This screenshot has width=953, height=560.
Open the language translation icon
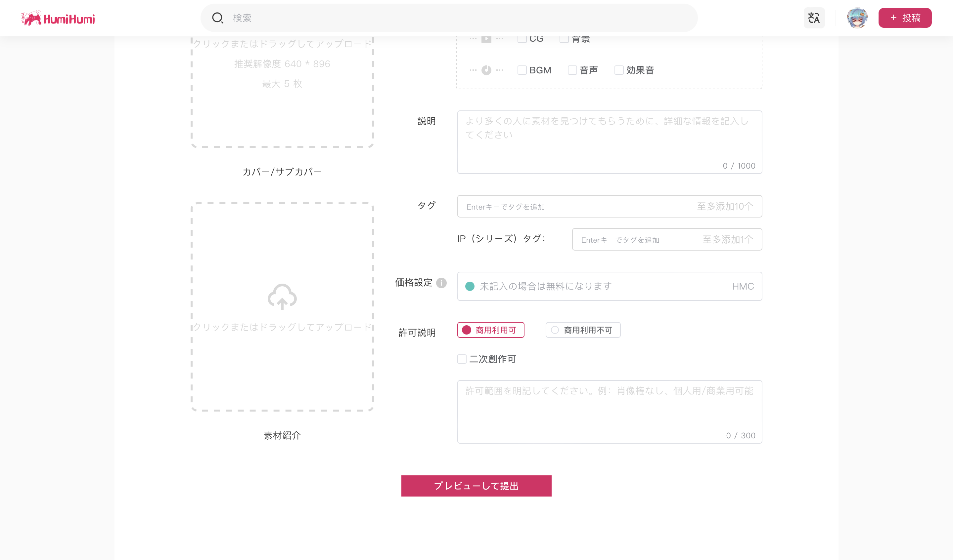(814, 18)
